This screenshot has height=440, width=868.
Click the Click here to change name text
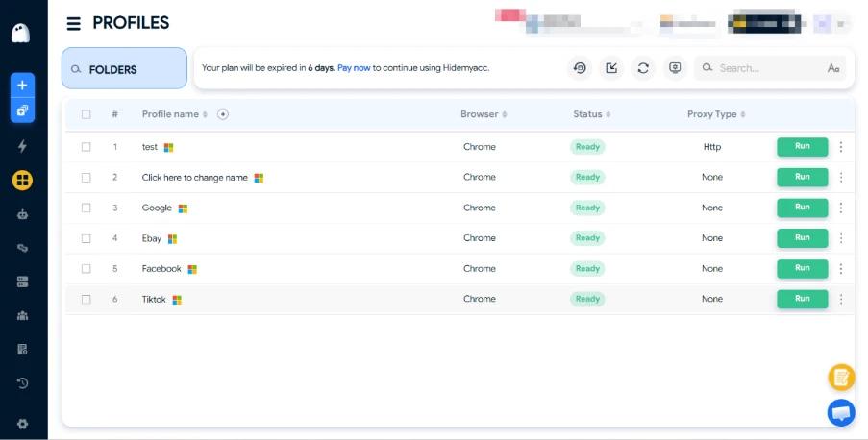194,177
